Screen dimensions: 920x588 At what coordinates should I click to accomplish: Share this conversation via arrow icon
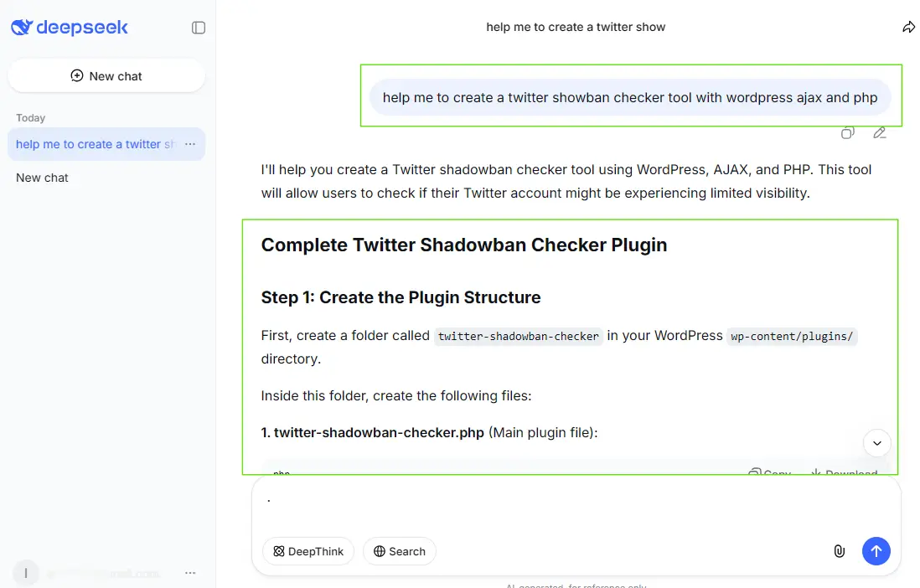[x=908, y=28]
